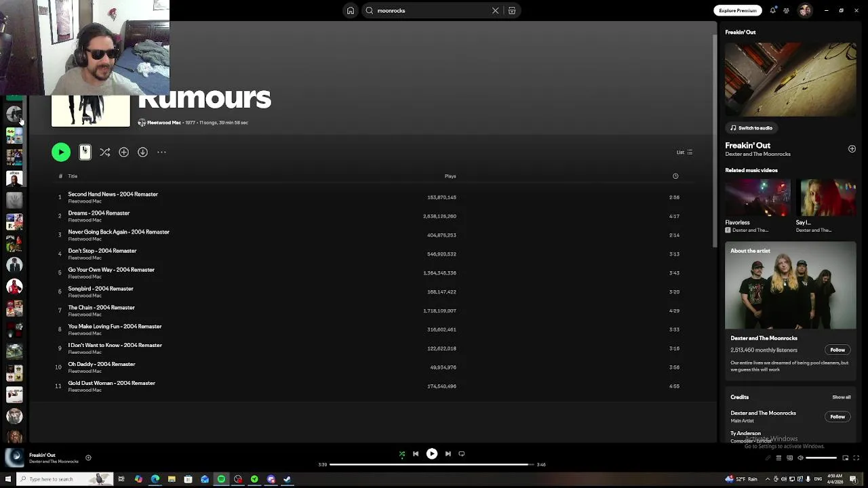This screenshot has width=868, height=488.
Task: Follow Dexter and The Moonrocks in About section
Action: pos(837,350)
